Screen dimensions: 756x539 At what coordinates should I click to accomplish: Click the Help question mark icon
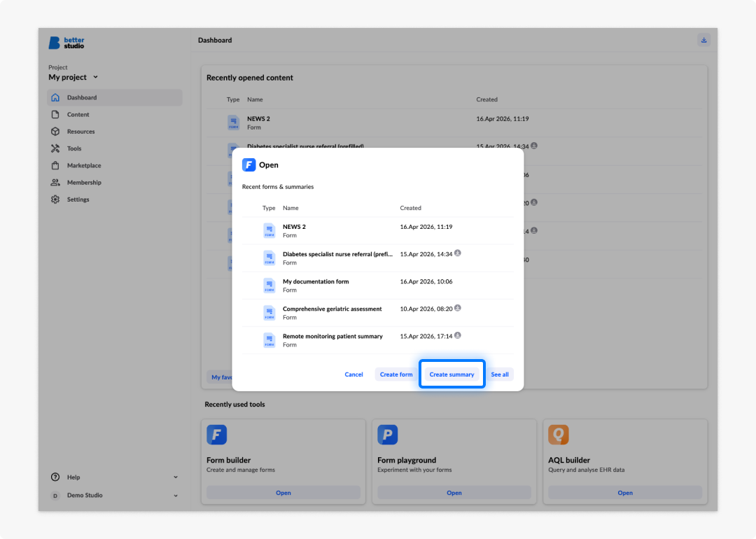[x=55, y=477]
